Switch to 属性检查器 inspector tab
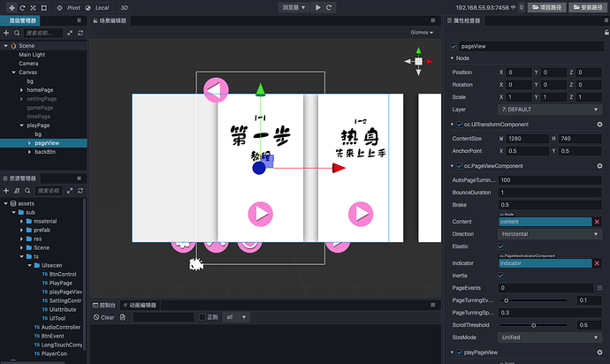Screen dimensions: 610x364 [464, 20]
